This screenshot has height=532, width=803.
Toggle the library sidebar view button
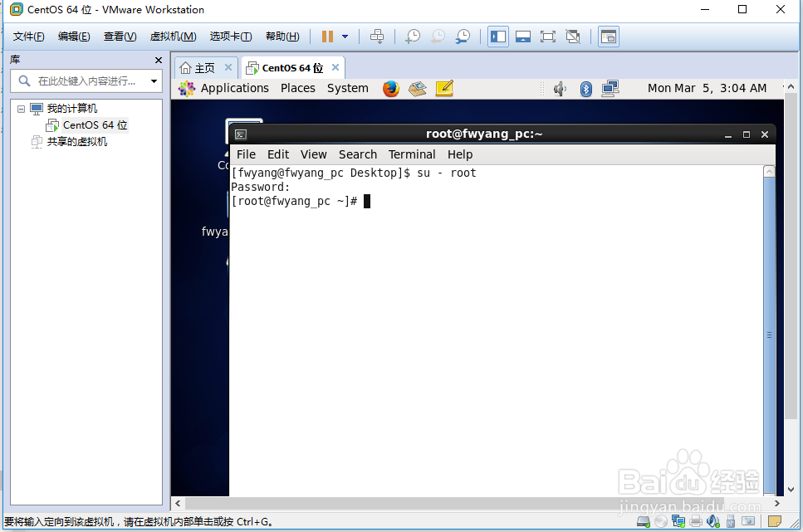[497, 37]
